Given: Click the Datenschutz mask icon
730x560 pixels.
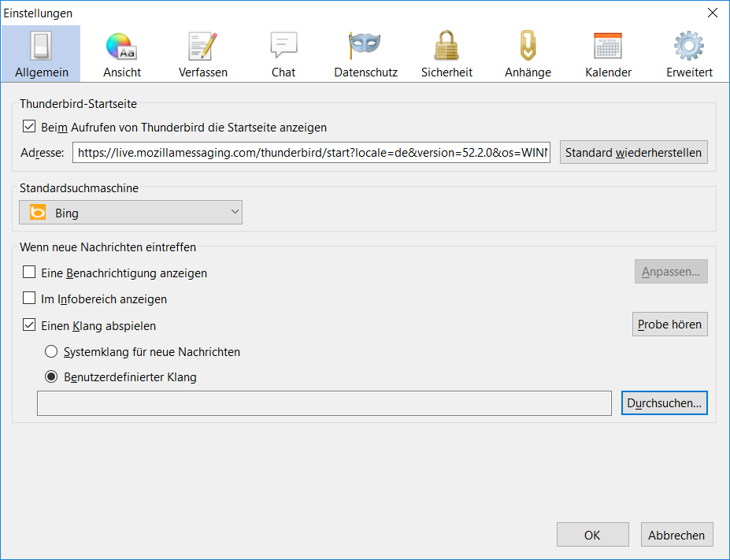Looking at the screenshot, I should [365, 46].
